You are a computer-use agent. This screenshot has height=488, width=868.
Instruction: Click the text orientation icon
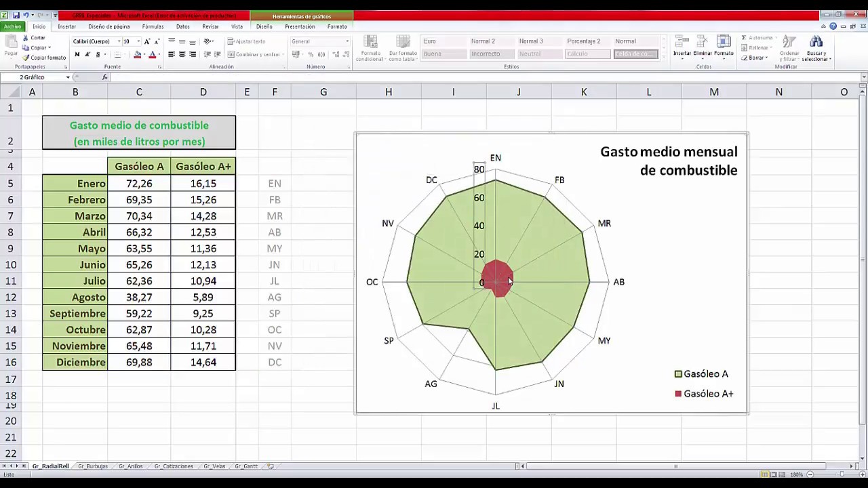pos(208,41)
